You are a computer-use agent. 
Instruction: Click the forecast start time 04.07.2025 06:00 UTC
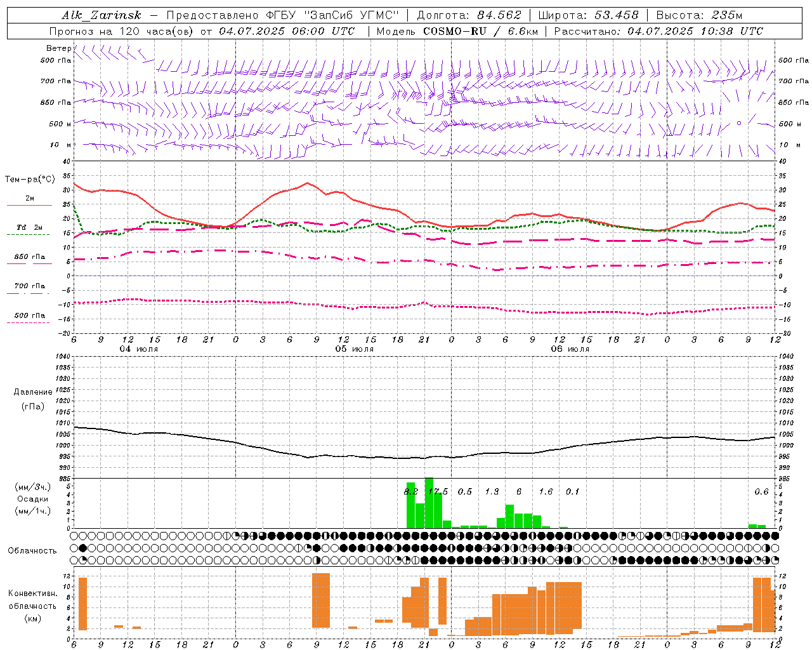click(287, 31)
